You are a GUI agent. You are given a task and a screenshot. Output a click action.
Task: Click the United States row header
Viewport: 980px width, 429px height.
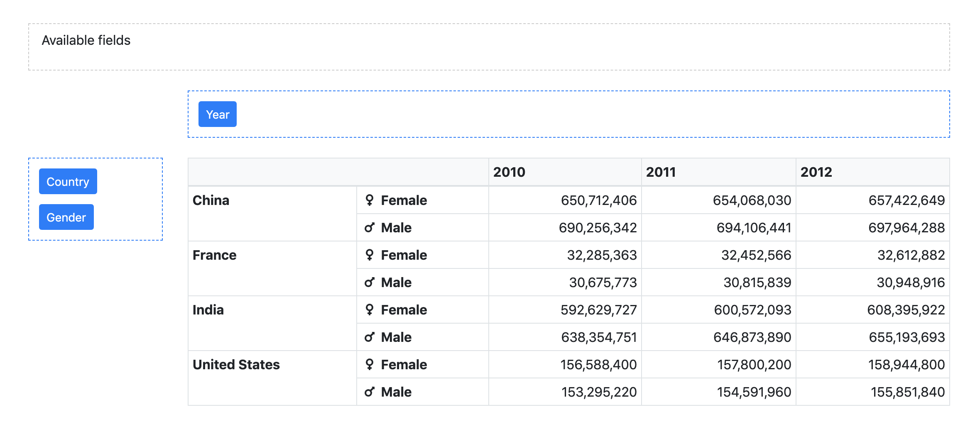(272, 378)
